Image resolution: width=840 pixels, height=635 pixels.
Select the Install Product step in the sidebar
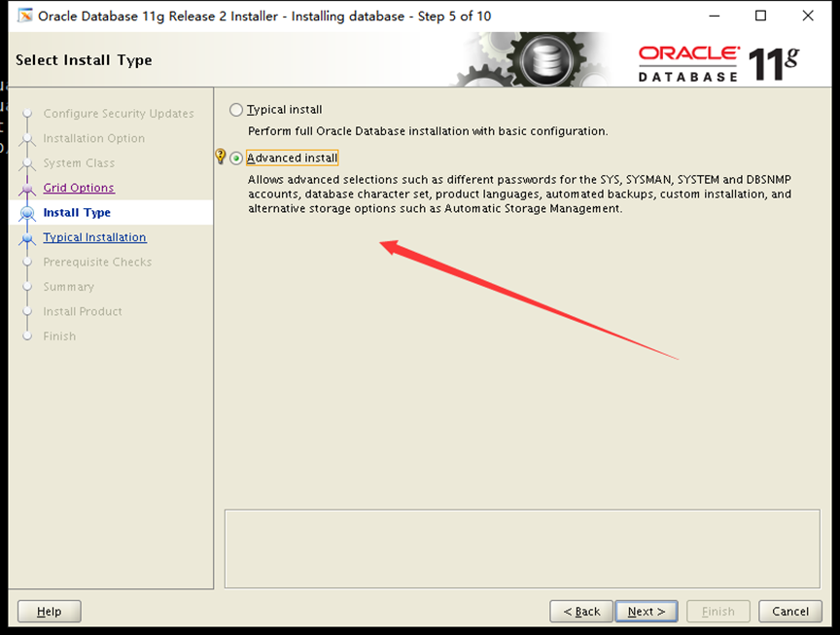pyautogui.click(x=82, y=311)
